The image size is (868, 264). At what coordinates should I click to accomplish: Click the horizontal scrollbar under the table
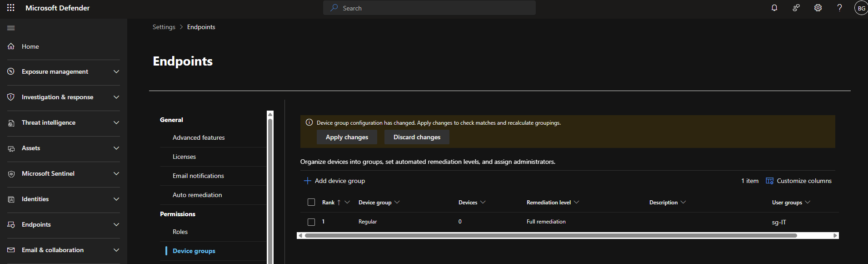[550, 236]
